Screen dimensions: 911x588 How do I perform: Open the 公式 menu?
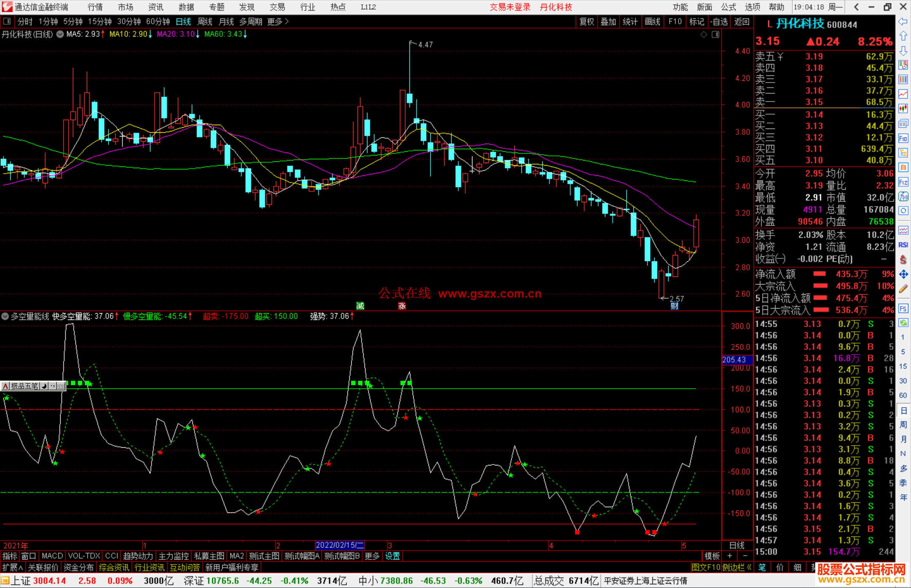pos(728,7)
